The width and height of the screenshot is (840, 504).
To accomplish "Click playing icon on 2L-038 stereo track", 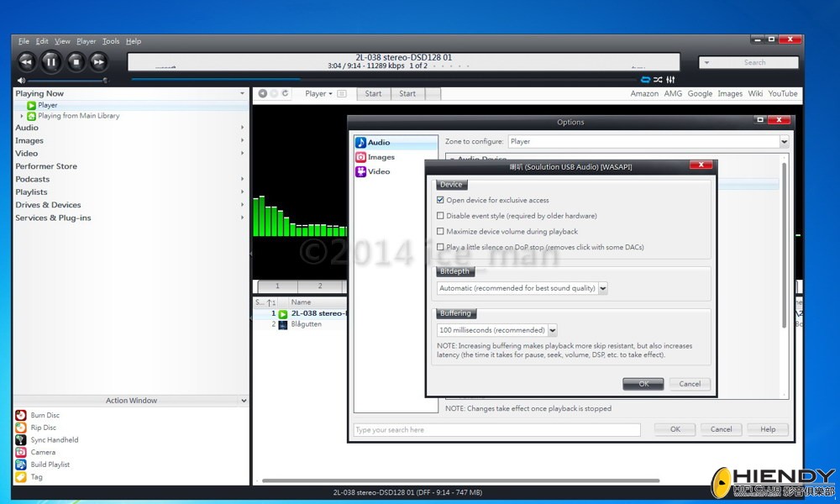I will coord(283,314).
